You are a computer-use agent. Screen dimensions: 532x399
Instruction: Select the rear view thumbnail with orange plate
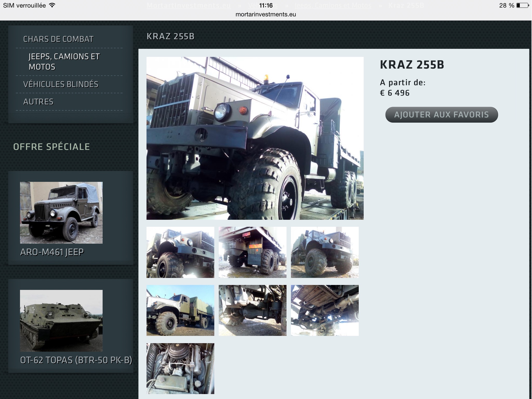point(252,252)
